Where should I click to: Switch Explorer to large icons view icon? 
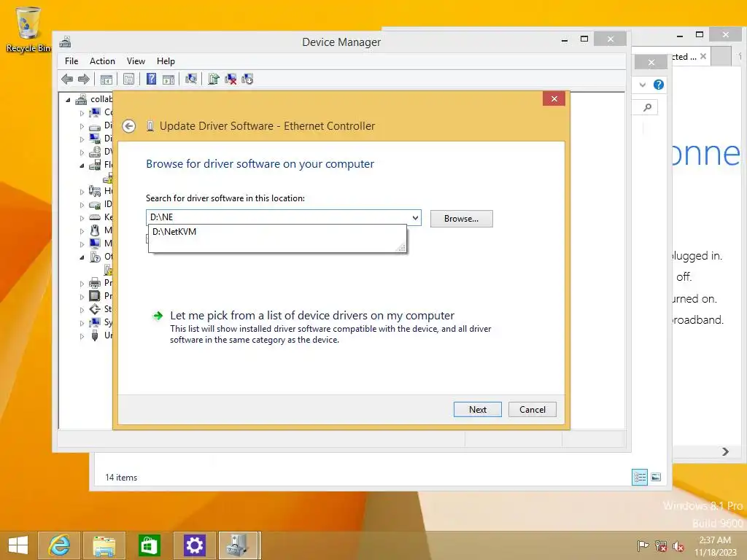tap(656, 477)
